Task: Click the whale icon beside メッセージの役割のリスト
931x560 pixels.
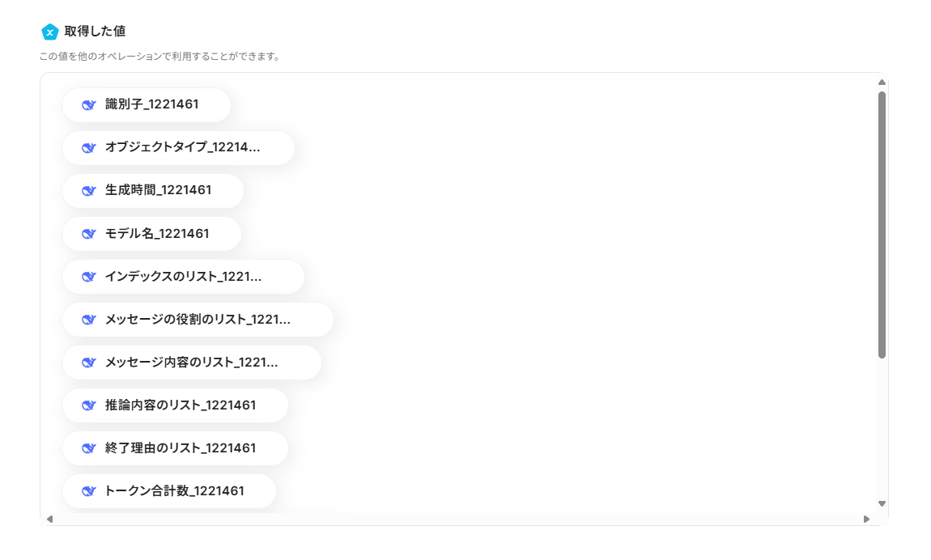Action: click(89, 320)
